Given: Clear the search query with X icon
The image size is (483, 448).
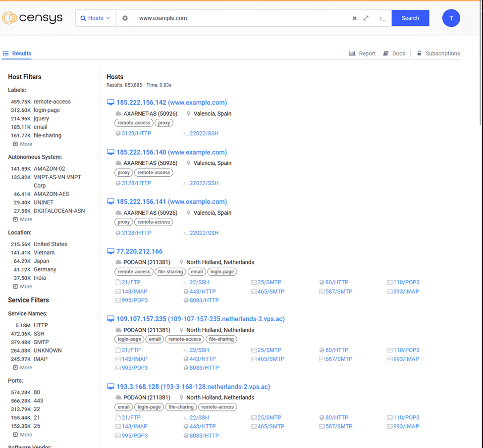Looking at the screenshot, I should [x=355, y=18].
